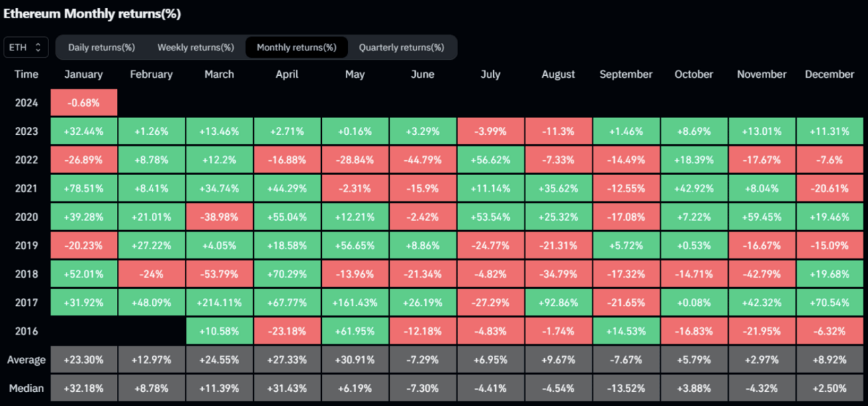
Task: Click the Average December cell +8.92%
Action: 830,360
